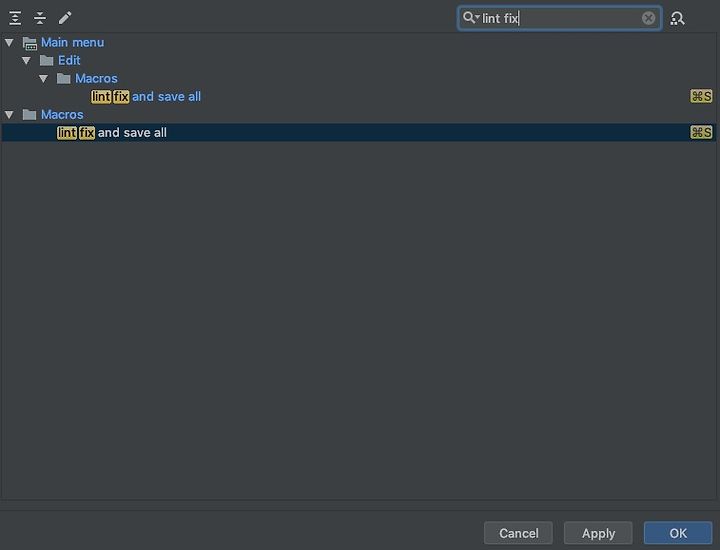Image resolution: width=720 pixels, height=550 pixels.
Task: Clear the search field text
Action: click(x=648, y=18)
